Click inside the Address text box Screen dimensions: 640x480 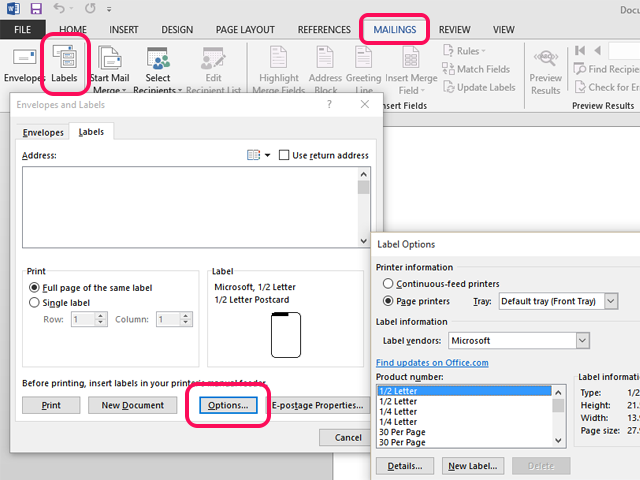click(x=190, y=207)
